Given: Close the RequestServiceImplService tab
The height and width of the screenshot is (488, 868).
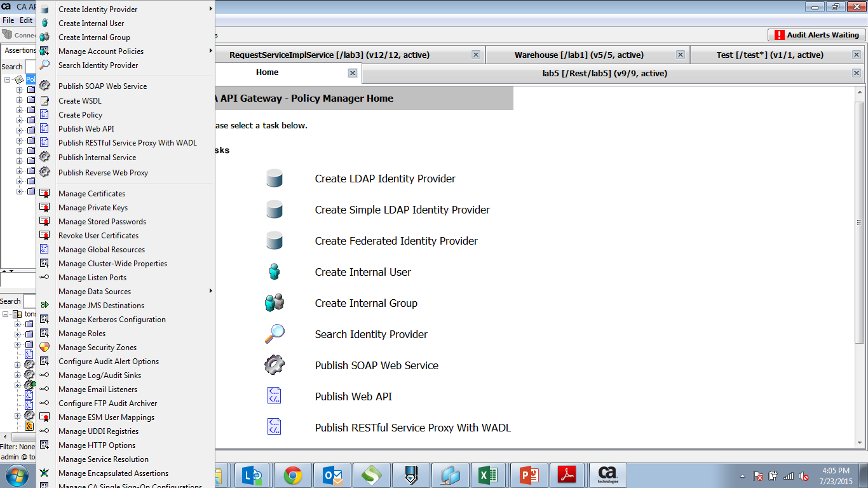Looking at the screenshot, I should pos(476,55).
